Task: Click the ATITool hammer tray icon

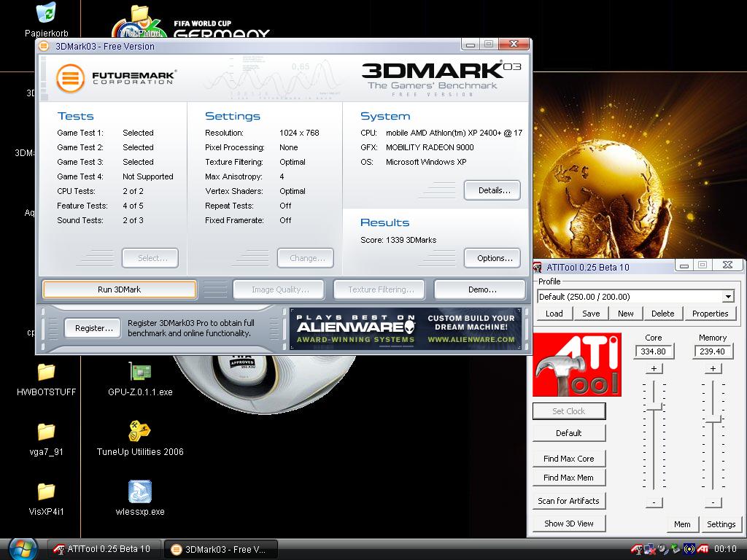Action: click(637, 549)
